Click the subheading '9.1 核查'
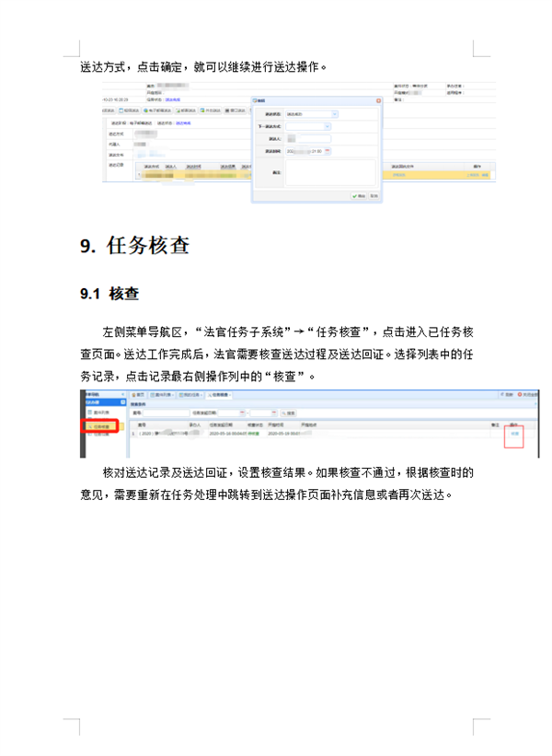Screen dimensions: 552x756 109,294
